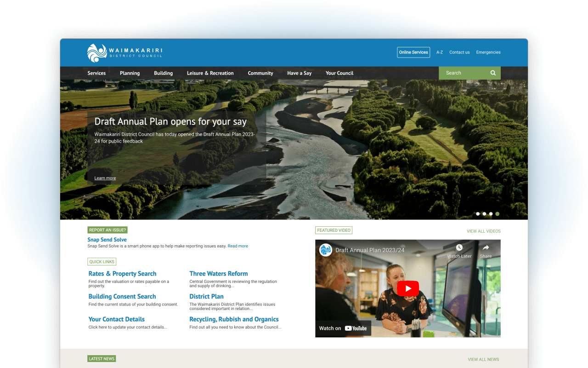Open Your Contact Details link
Screen dimensions: 588x368
(x=117, y=319)
